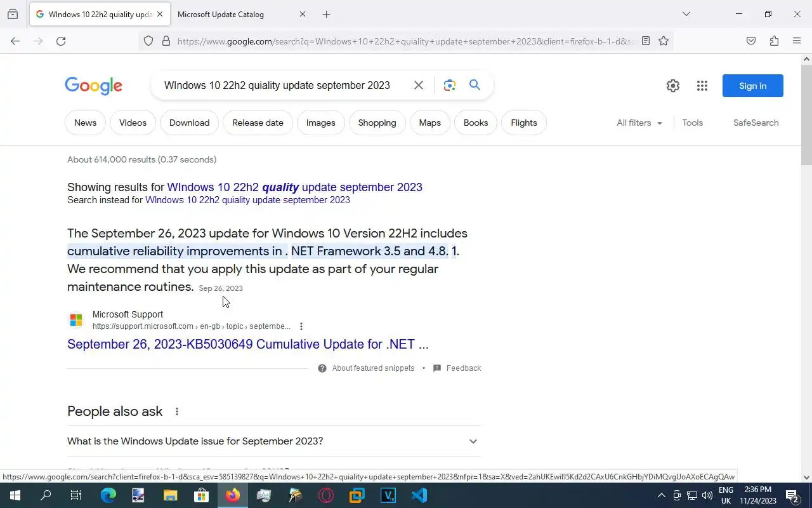The image size is (812, 508).
Task: Filter results by News
Action: click(85, 123)
